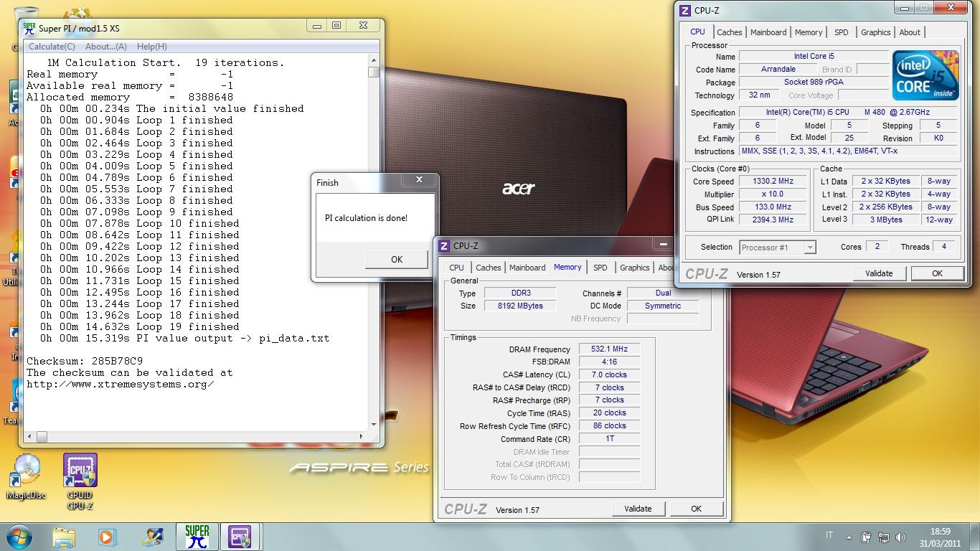Click the Super PI title bar icon

pyautogui.click(x=29, y=28)
